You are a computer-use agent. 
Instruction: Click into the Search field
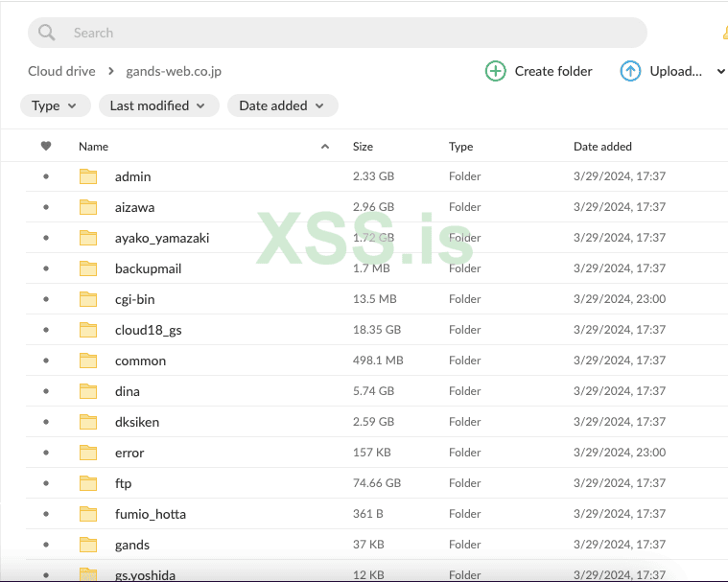pyautogui.click(x=338, y=33)
